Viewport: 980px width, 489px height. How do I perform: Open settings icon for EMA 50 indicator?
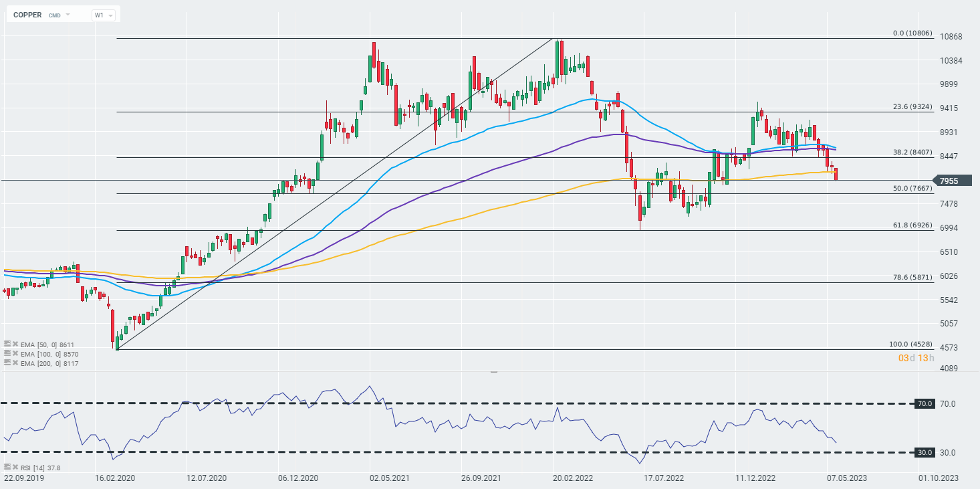(x=7, y=344)
